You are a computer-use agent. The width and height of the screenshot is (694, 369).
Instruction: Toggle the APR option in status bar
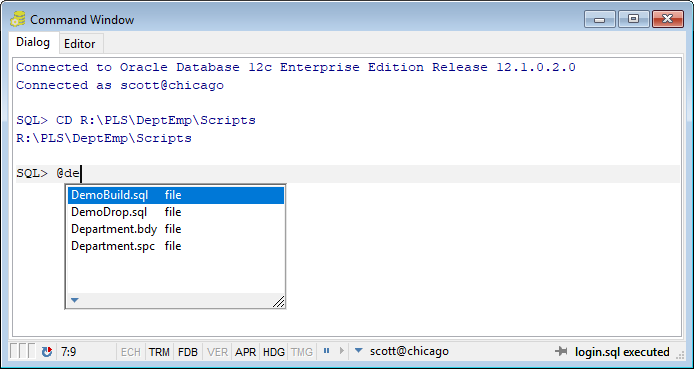pos(246,352)
